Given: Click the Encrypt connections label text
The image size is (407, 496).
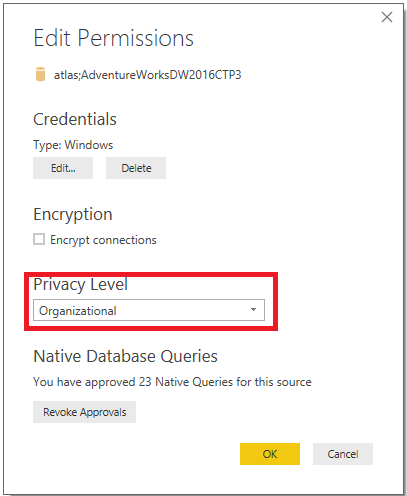Looking at the screenshot, I should [x=103, y=240].
